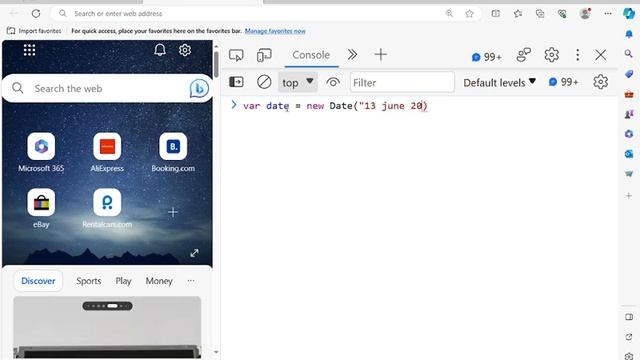This screenshot has height=360, width=640.
Task: Open Favorites list icon in toolbar
Action: coord(518,13)
